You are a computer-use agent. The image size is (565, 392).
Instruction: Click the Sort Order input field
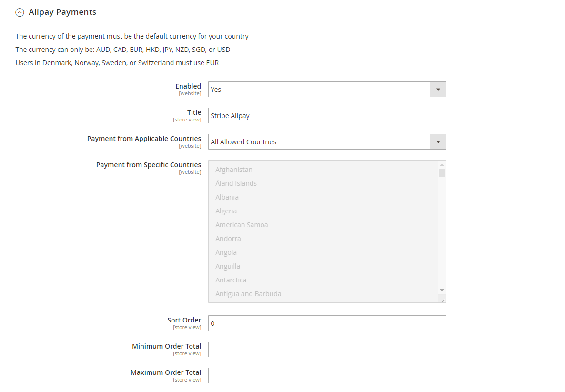[x=327, y=323]
